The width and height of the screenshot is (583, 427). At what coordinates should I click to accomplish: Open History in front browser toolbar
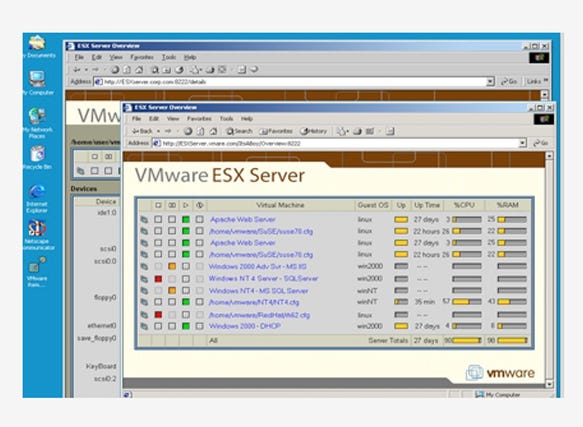pos(313,131)
